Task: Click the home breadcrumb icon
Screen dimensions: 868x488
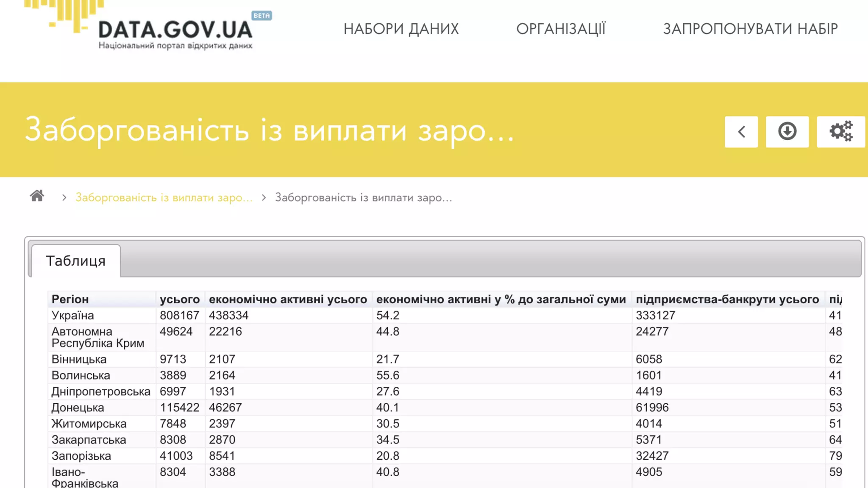Action: [37, 196]
